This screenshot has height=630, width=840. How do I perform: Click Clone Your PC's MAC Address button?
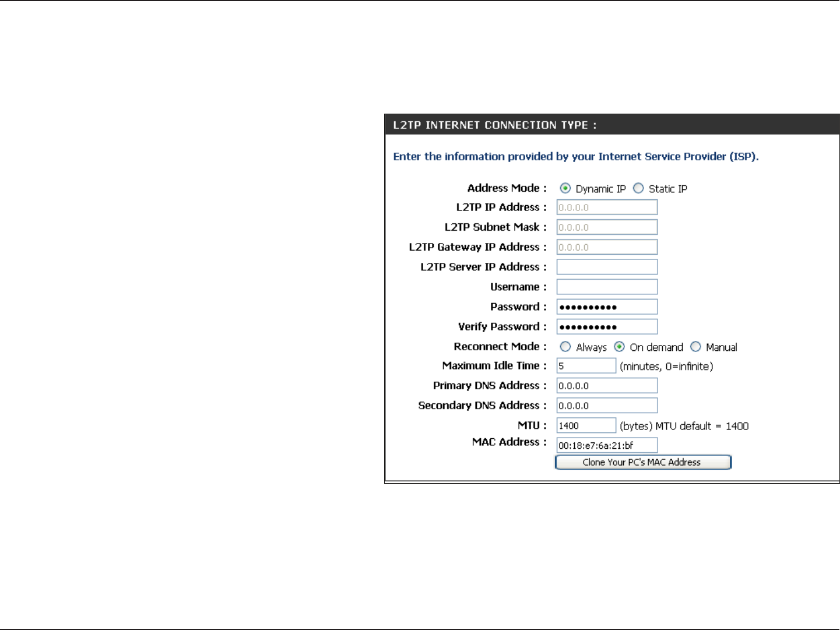[643, 462]
